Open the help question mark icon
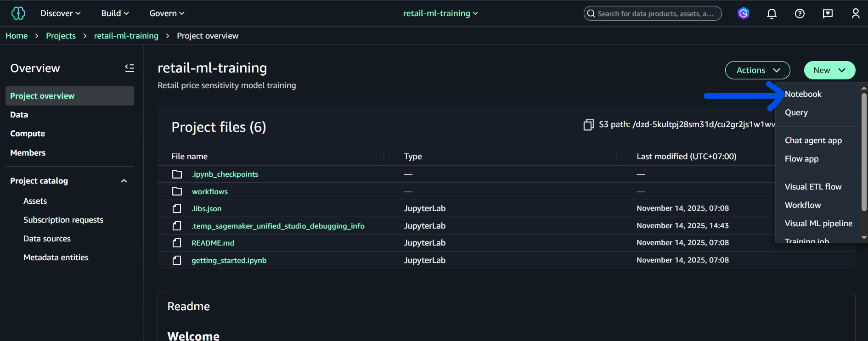Image resolution: width=868 pixels, height=341 pixels. click(800, 13)
